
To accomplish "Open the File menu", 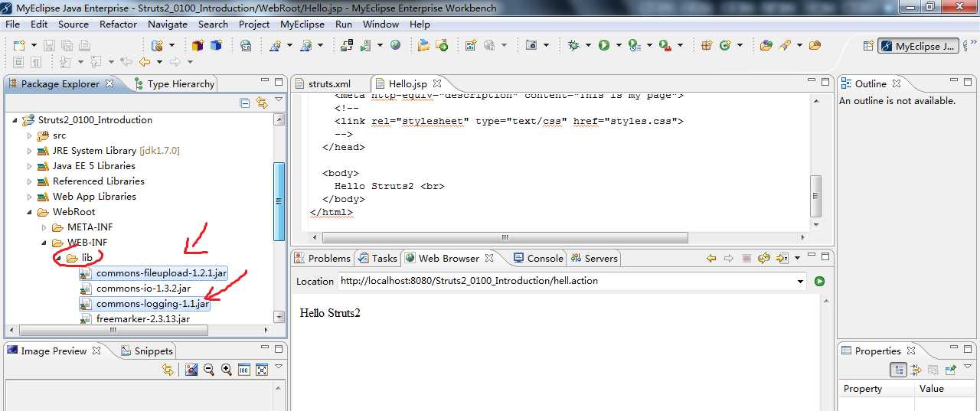I will coord(12,24).
